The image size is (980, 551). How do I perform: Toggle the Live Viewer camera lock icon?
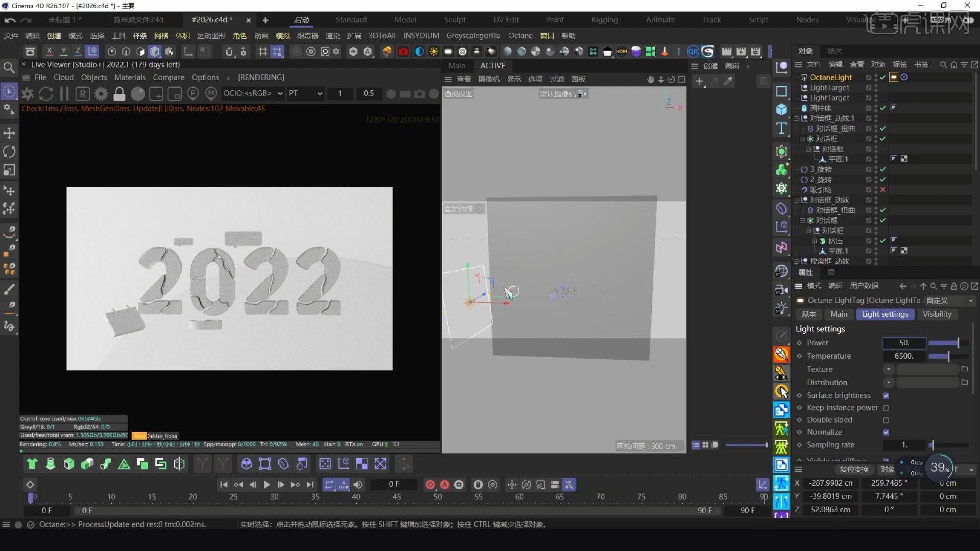tap(119, 94)
